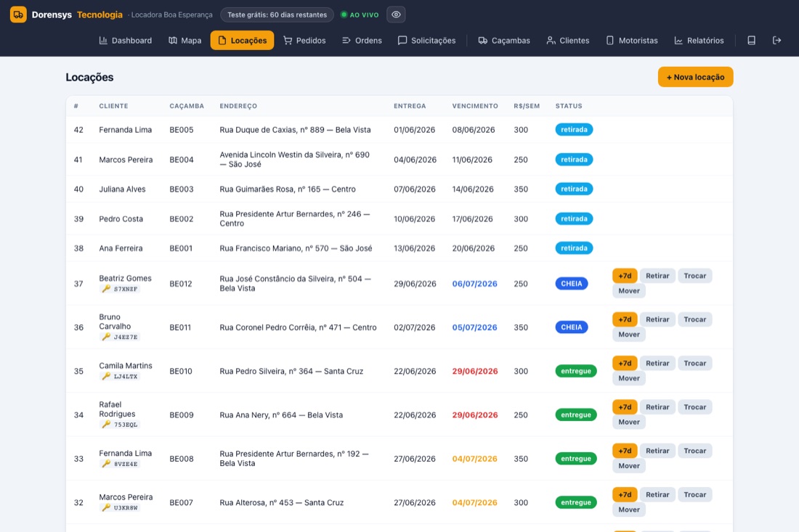Click the key code LJ4LTX badge
Image resolution: width=799 pixels, height=532 pixels.
tap(120, 376)
